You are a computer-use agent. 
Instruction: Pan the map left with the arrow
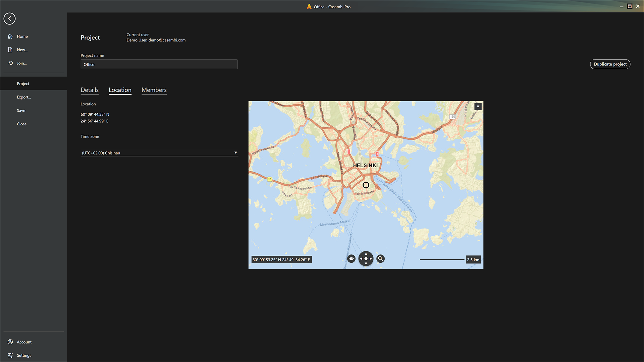tap(361, 259)
